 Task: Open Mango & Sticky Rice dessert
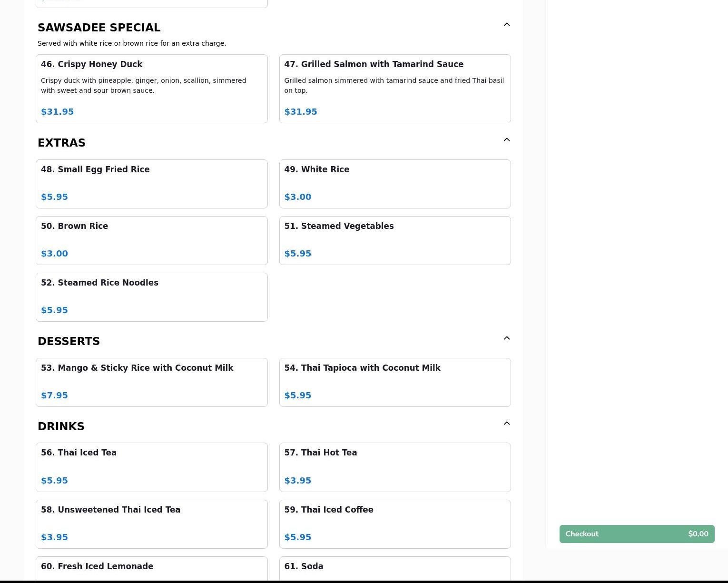tap(151, 382)
